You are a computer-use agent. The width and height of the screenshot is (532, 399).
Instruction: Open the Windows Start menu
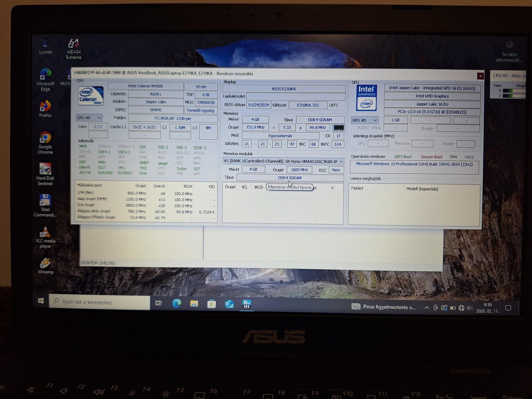(x=41, y=301)
